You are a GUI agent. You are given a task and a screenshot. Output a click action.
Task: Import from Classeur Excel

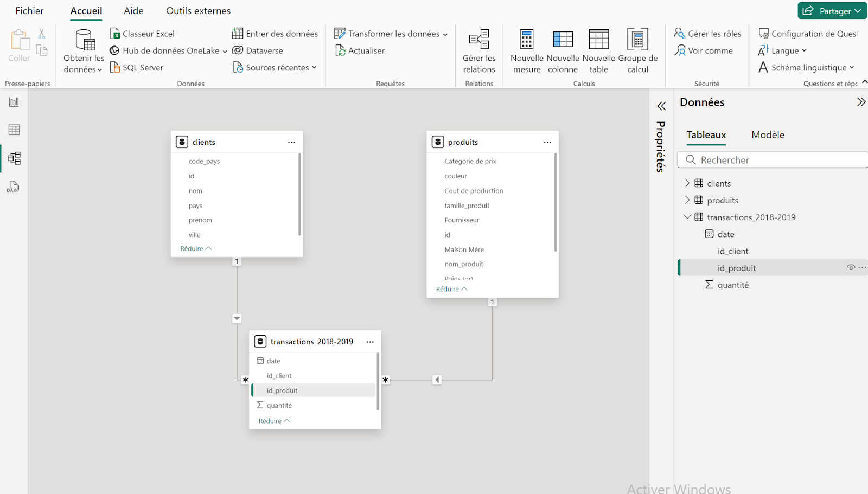click(142, 34)
